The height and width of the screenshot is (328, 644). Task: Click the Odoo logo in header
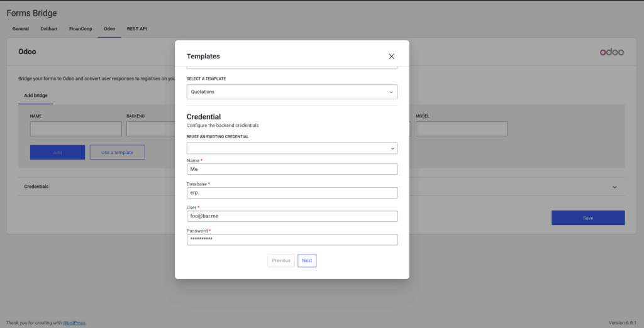pos(611,52)
